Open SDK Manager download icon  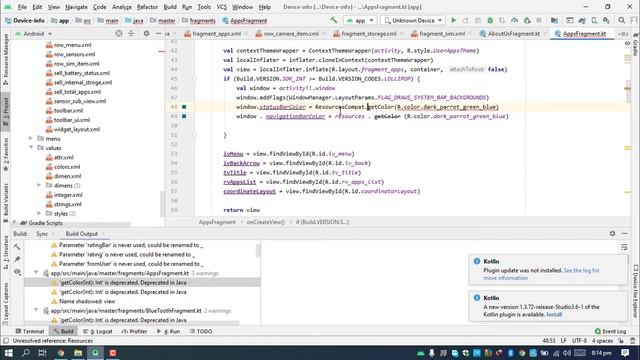click(606, 20)
